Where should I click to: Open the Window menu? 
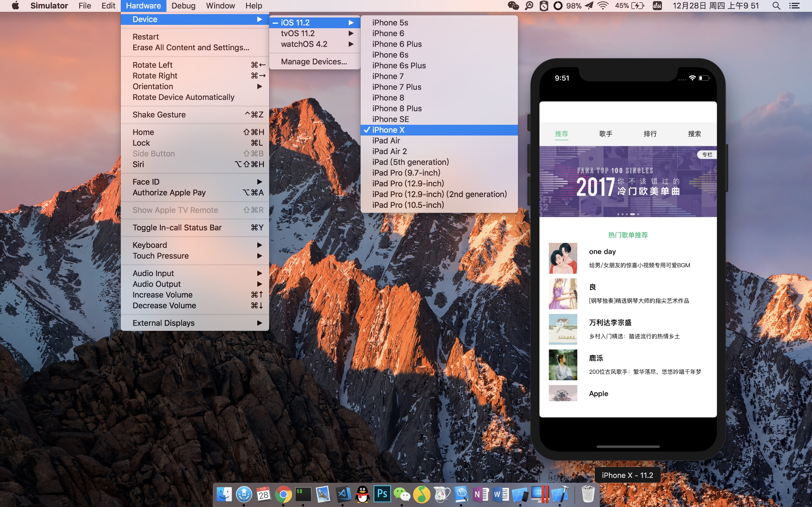220,6
